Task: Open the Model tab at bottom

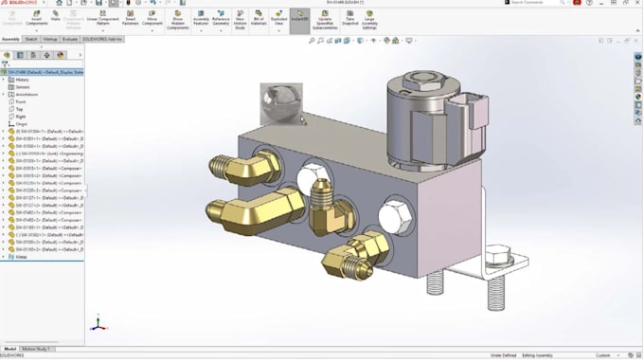Action: [x=10, y=349]
